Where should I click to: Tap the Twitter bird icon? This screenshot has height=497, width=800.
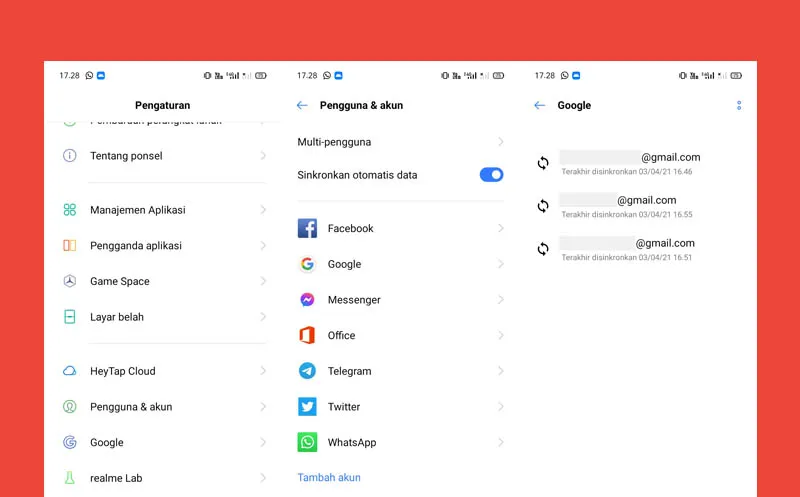(x=307, y=407)
